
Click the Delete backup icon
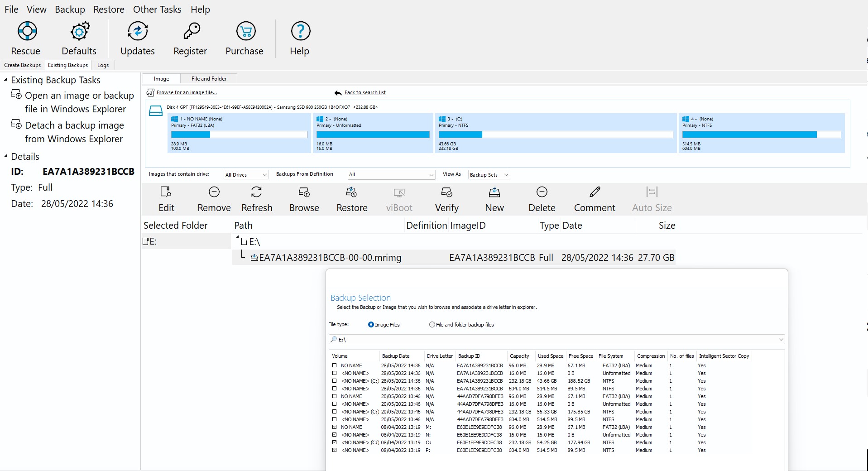click(x=542, y=192)
